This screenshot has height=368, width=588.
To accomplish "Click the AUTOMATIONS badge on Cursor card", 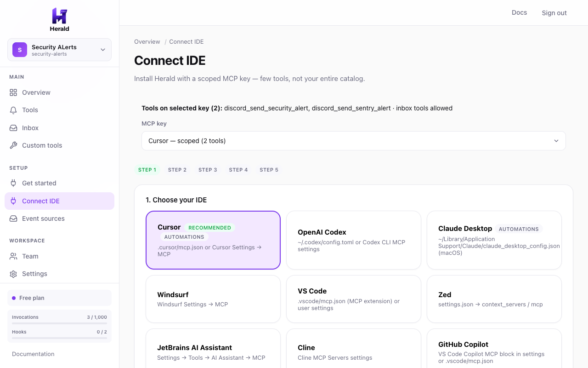I will coord(184,237).
